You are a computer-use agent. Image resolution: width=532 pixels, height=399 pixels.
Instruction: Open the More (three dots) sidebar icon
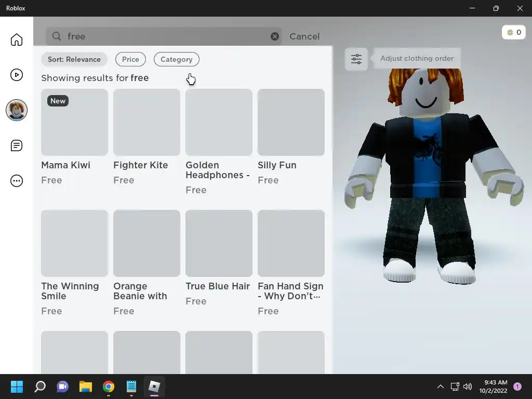16,181
